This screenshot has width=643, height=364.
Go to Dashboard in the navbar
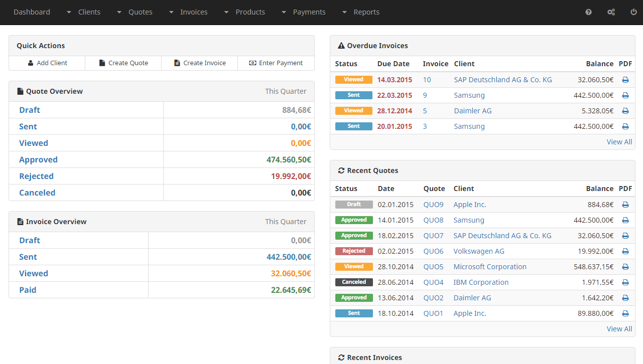(32, 12)
